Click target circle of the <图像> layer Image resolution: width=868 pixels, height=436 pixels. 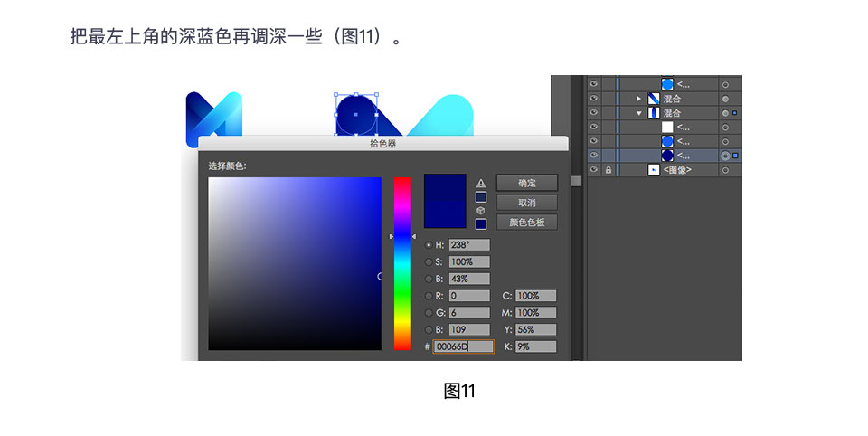click(725, 170)
